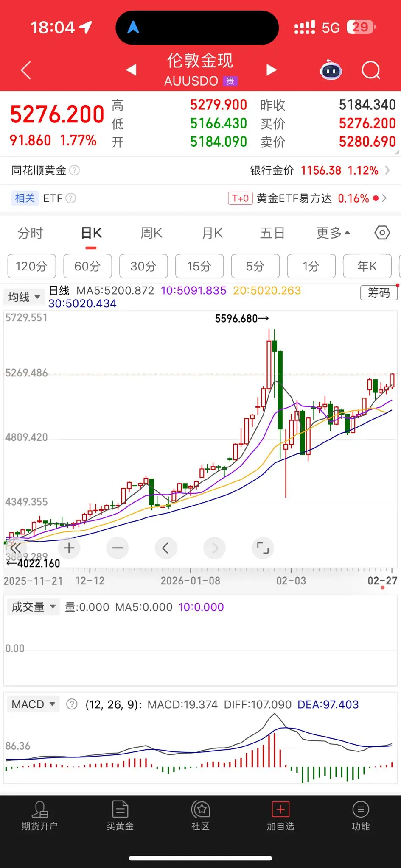Open the 成交量 indicator dropdown
This screenshot has width=401, height=868.
[34, 607]
